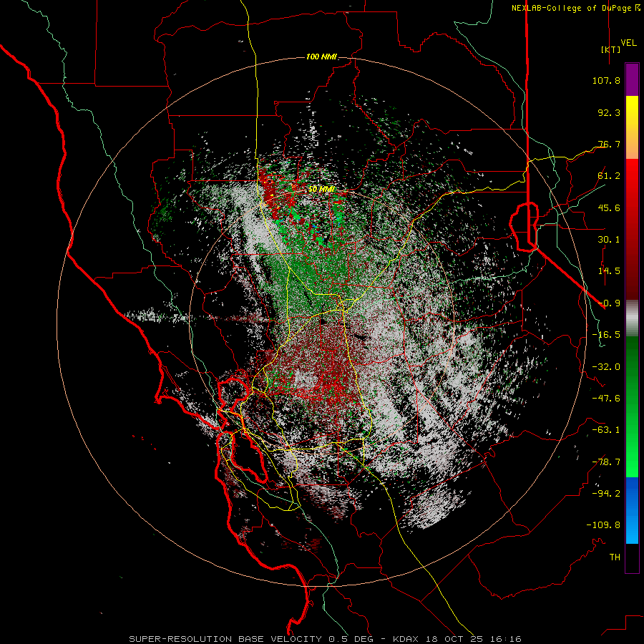This screenshot has width=644, height=644.
Task: Click the purple segment of the color bar
Action: (632, 79)
